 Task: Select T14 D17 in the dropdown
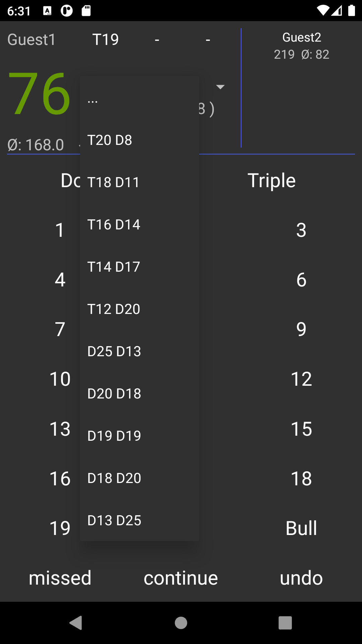tap(139, 267)
